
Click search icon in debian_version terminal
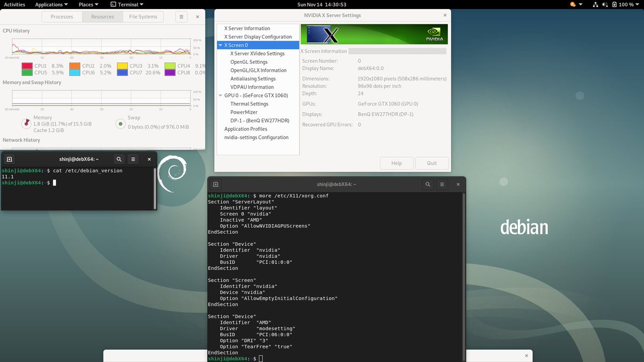119,159
